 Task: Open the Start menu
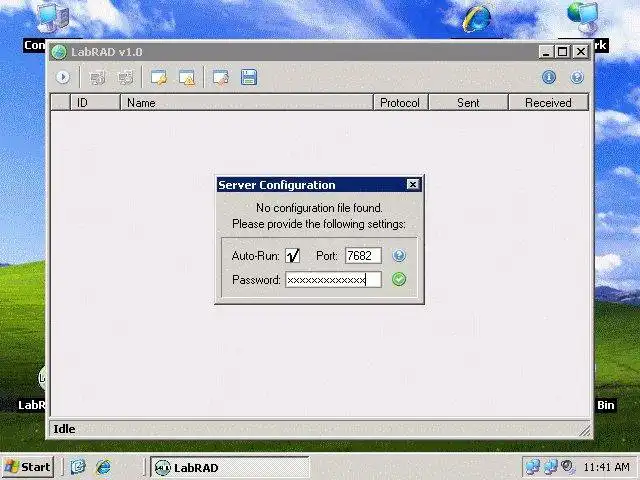28,467
